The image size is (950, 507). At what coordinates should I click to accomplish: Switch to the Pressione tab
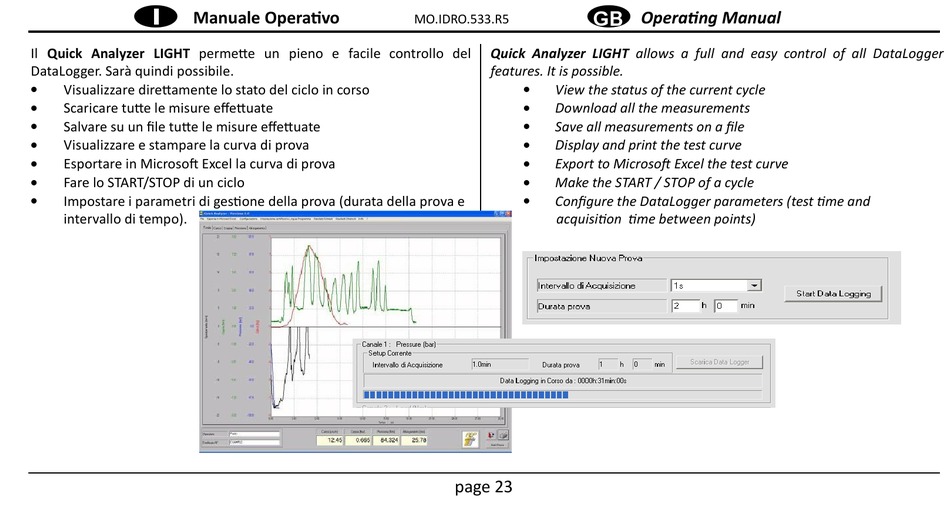point(241,228)
